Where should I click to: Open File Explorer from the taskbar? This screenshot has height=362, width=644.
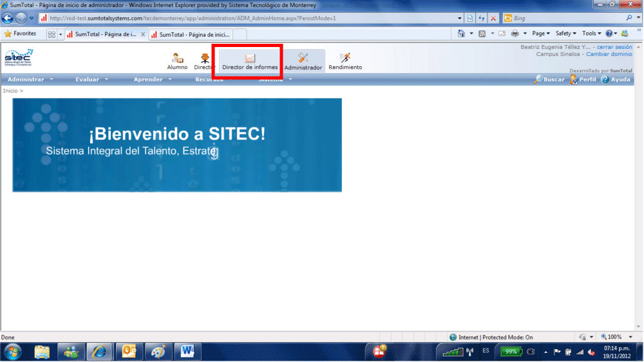[41, 352]
